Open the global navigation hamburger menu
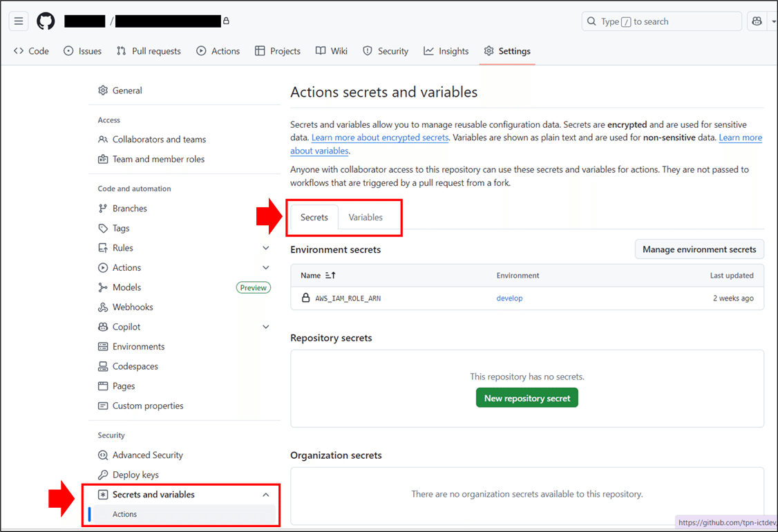778x532 pixels. pos(18,21)
